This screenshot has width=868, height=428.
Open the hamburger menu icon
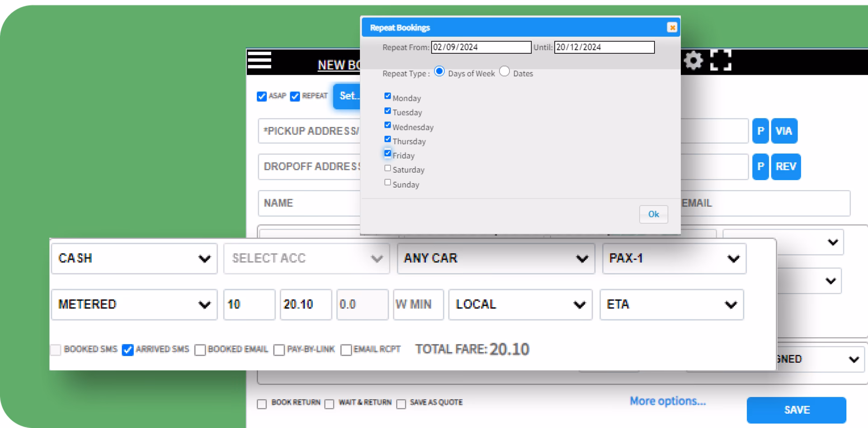point(259,61)
